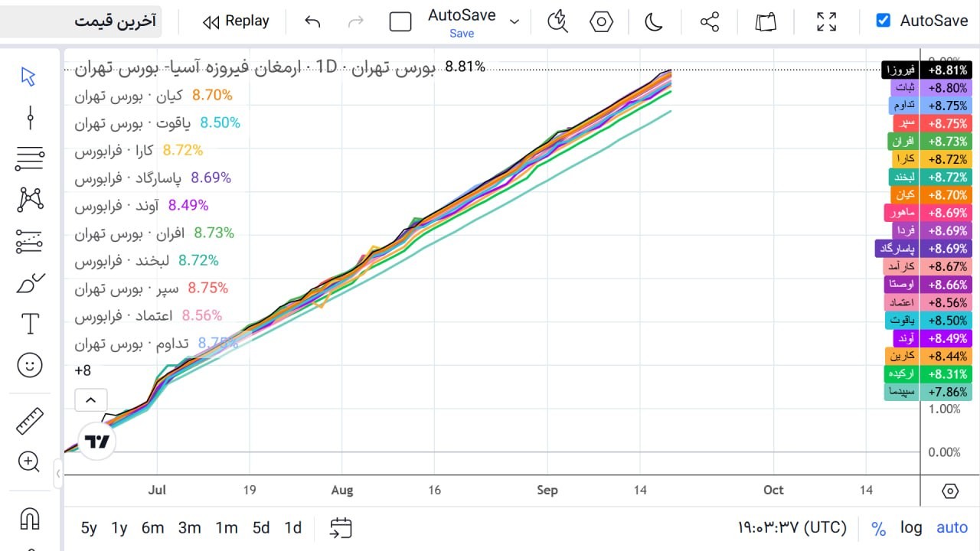Select the brush drawing tool

(30, 283)
